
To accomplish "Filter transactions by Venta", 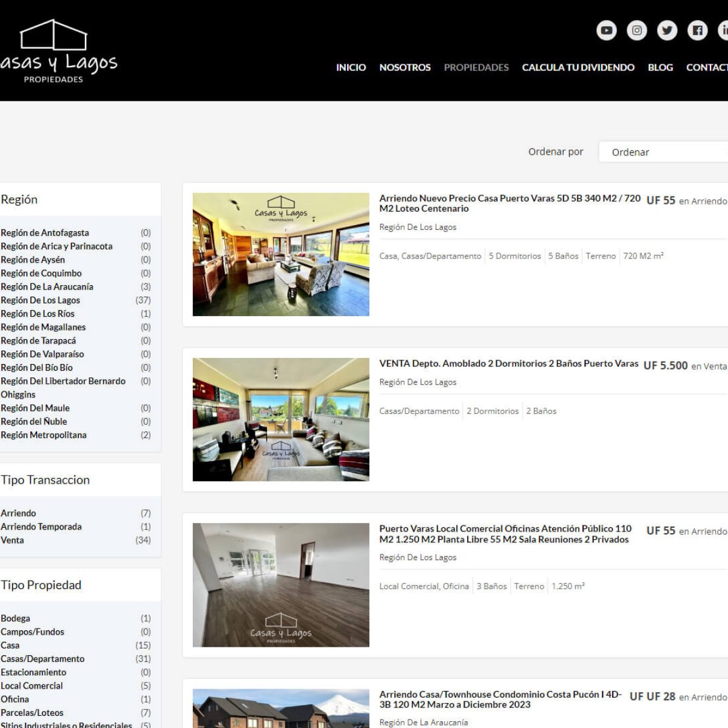I will 12,540.
